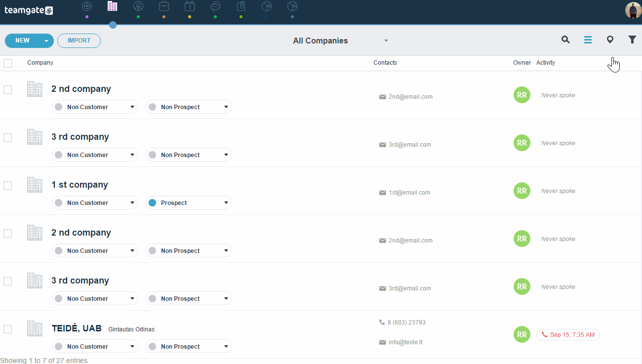Click the building icon of TEIDĖ, UAB

[35, 328]
